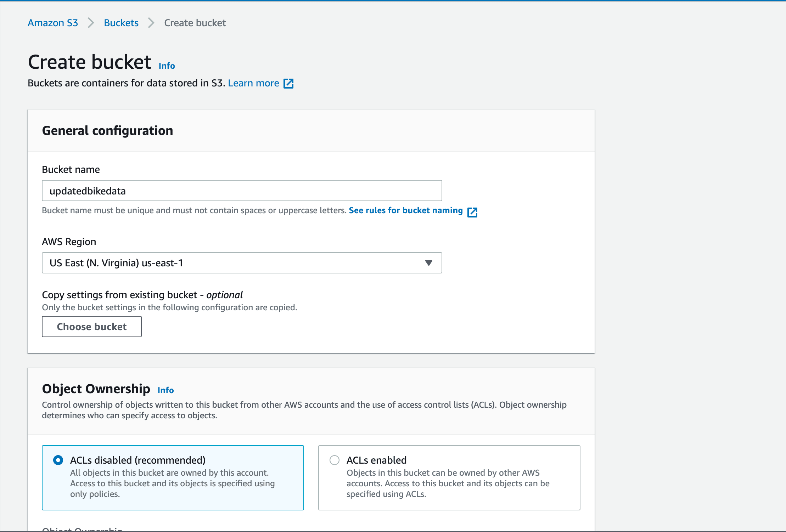Select the ACLs enabled radio button

point(335,460)
